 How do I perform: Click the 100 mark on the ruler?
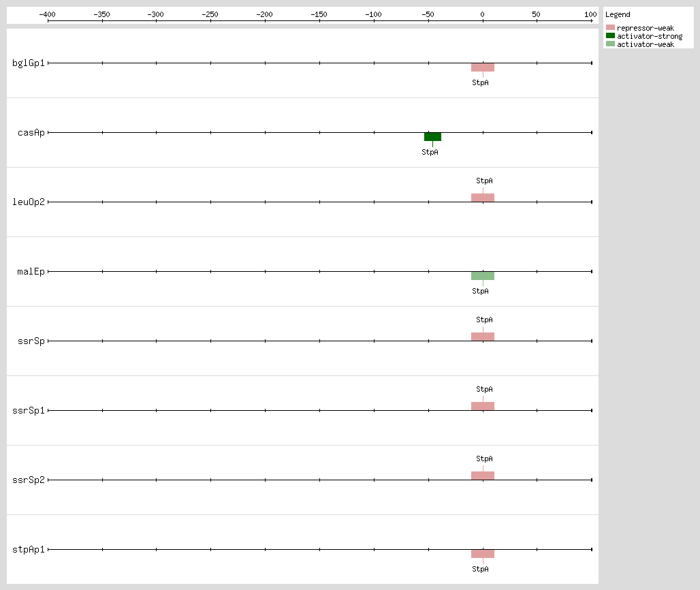590,14
